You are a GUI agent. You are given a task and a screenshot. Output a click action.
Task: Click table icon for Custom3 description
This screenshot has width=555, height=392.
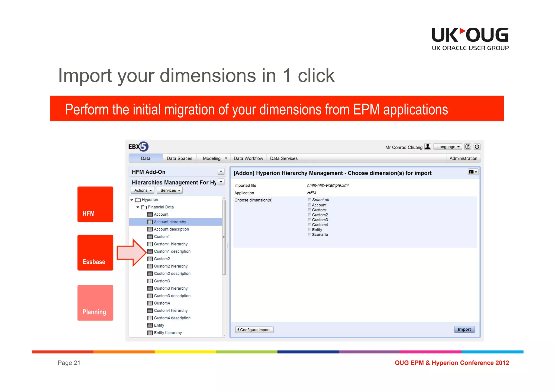pos(150,296)
